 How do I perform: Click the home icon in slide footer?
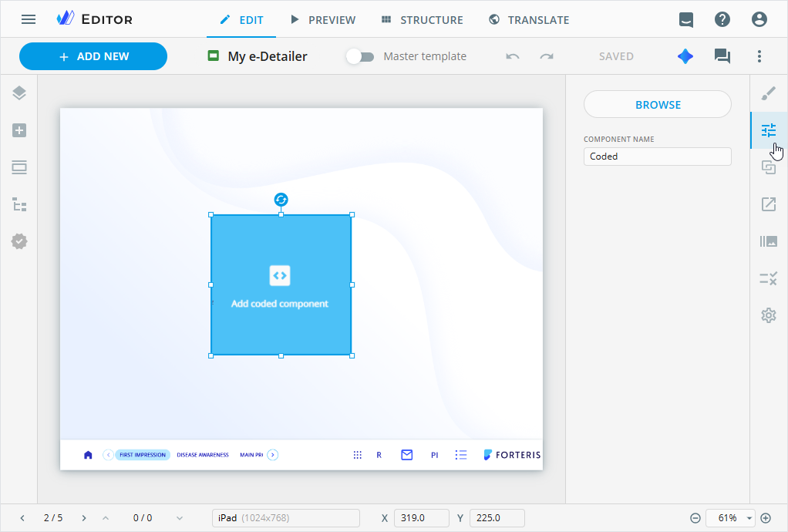(88, 455)
